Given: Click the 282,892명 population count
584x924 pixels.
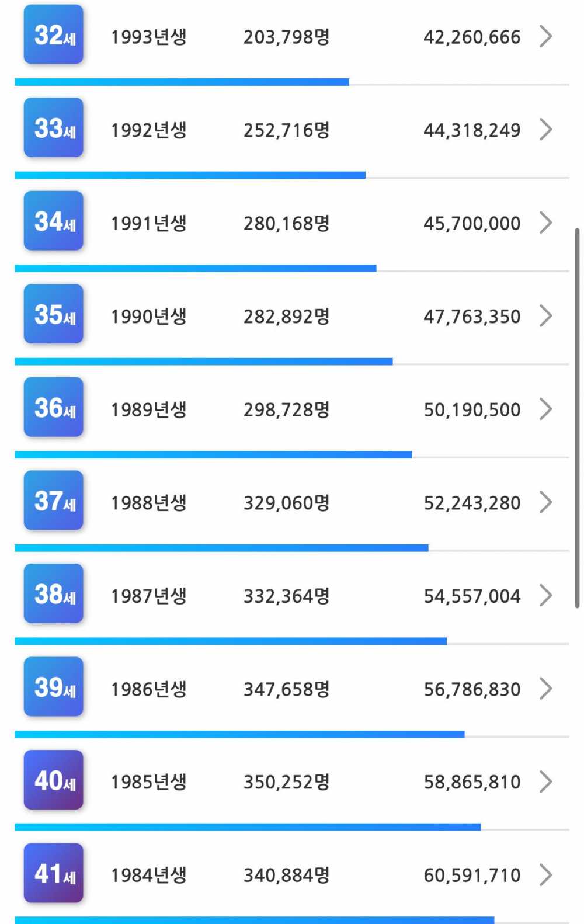Looking at the screenshot, I should tap(286, 317).
